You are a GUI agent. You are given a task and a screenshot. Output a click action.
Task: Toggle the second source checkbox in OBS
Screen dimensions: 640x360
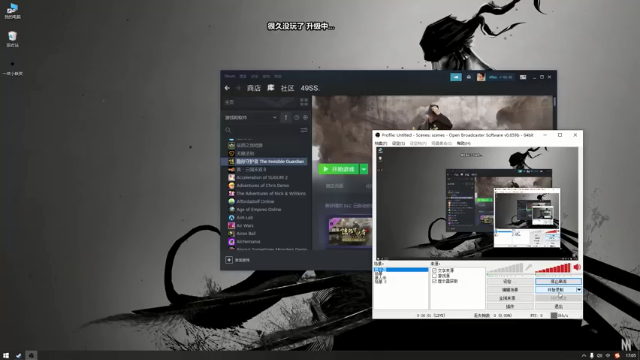434,276
